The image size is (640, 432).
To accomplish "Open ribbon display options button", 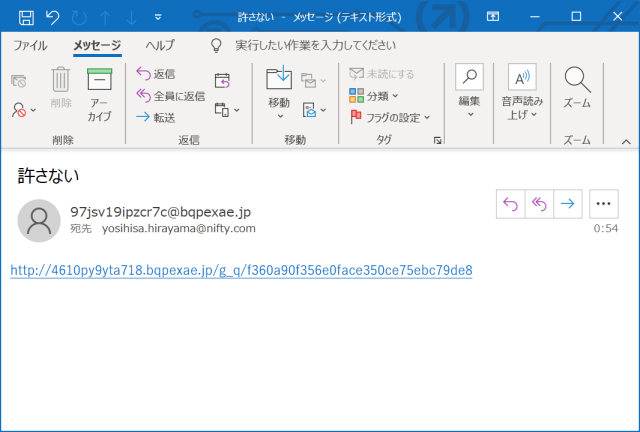I will [493, 16].
